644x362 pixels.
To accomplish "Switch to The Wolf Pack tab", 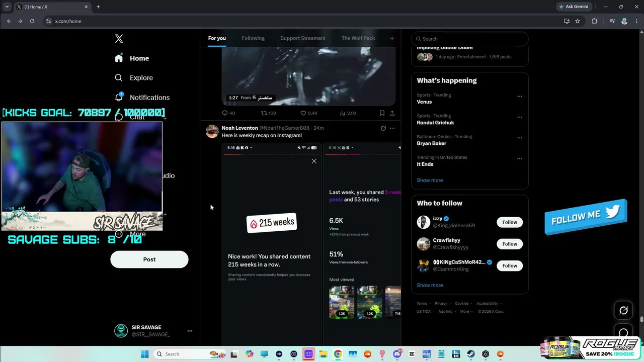I will click(x=358, y=38).
